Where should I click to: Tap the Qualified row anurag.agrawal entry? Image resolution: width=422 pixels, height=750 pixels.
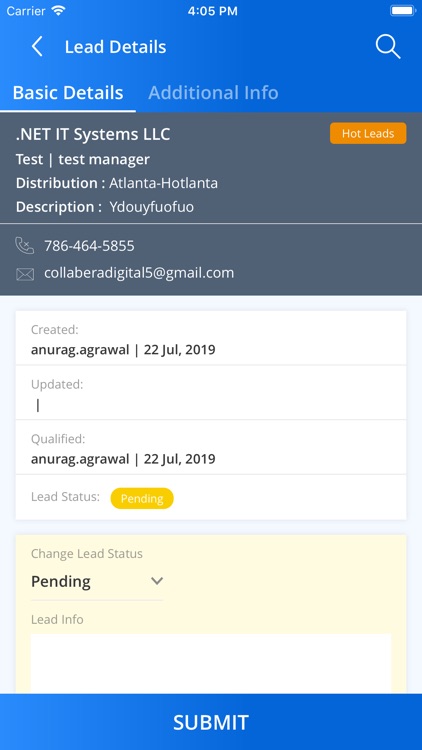click(211, 447)
